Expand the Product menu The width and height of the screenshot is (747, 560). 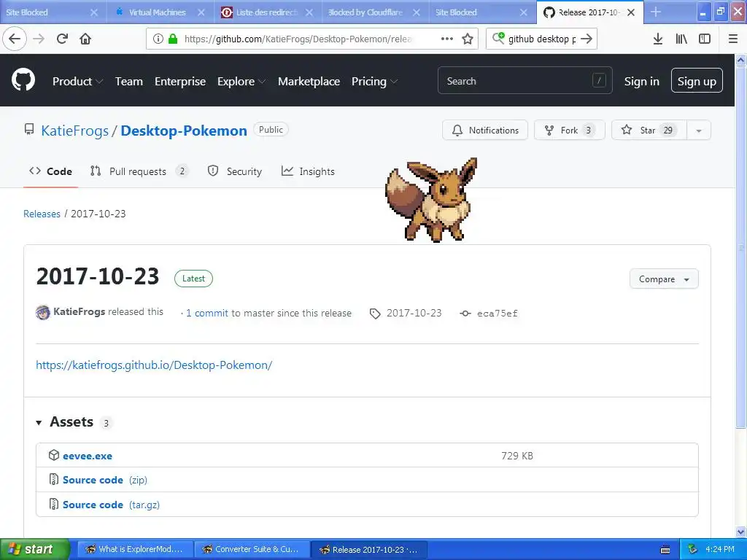pos(77,82)
